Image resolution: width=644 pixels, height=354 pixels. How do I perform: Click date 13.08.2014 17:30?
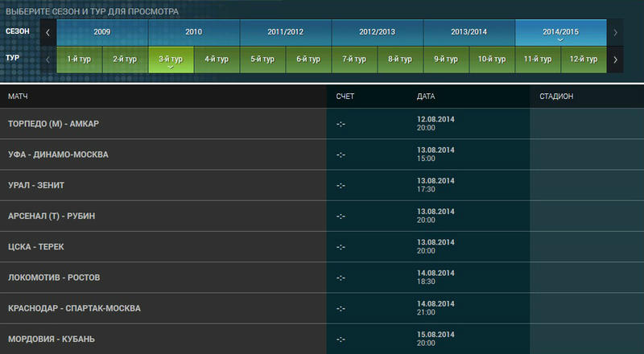click(x=436, y=185)
